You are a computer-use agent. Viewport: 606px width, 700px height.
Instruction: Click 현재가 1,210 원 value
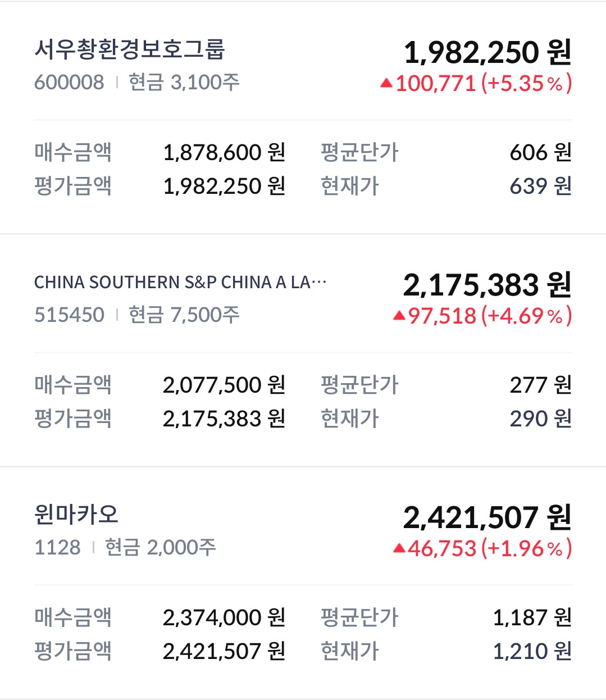click(531, 651)
